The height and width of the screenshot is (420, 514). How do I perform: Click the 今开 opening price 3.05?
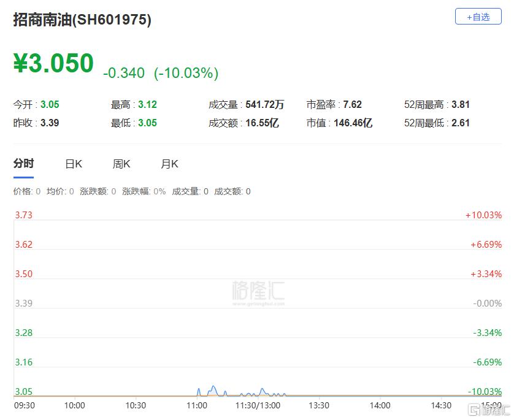click(50, 104)
